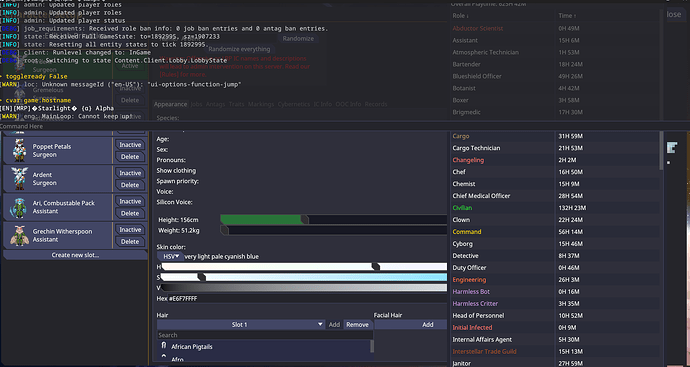Delete the Poppet Petals character slot

(130, 157)
